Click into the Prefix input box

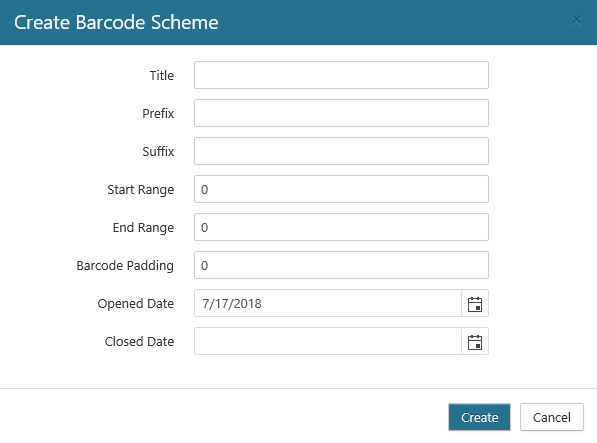click(341, 113)
